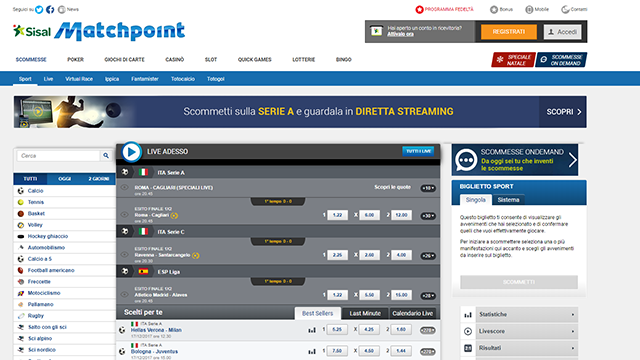
Task: Expand +10 markets for Roma - Cagliari speciali
Action: [428, 188]
